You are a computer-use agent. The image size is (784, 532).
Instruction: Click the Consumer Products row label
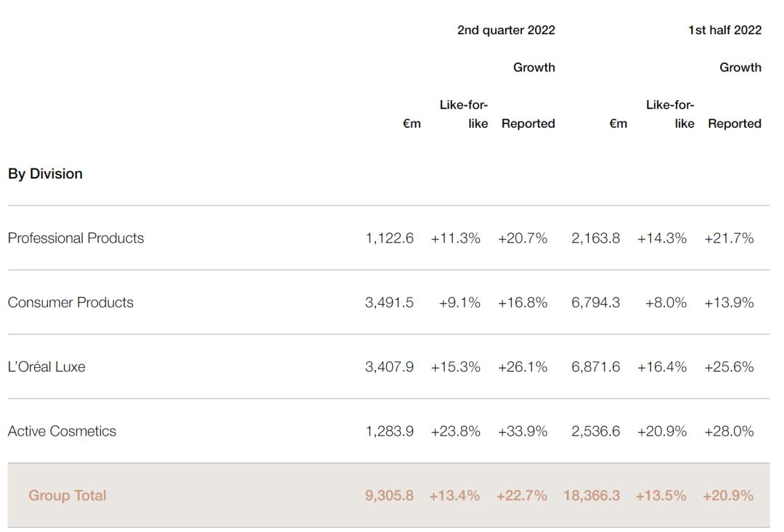pyautogui.click(x=70, y=303)
